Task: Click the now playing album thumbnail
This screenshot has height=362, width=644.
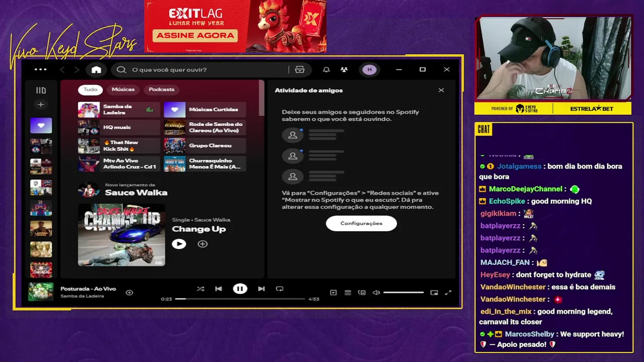Action: pos(41,292)
